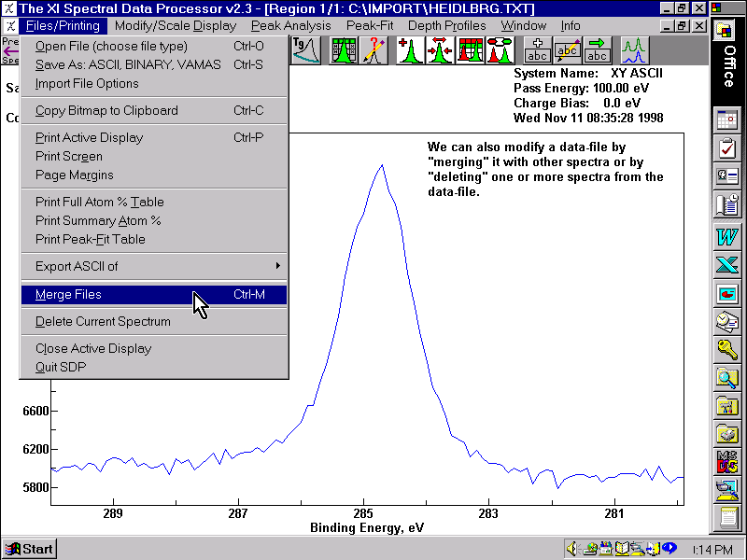This screenshot has height=560, width=747.
Task: Open the Depth Profiles menu
Action: pos(447,25)
